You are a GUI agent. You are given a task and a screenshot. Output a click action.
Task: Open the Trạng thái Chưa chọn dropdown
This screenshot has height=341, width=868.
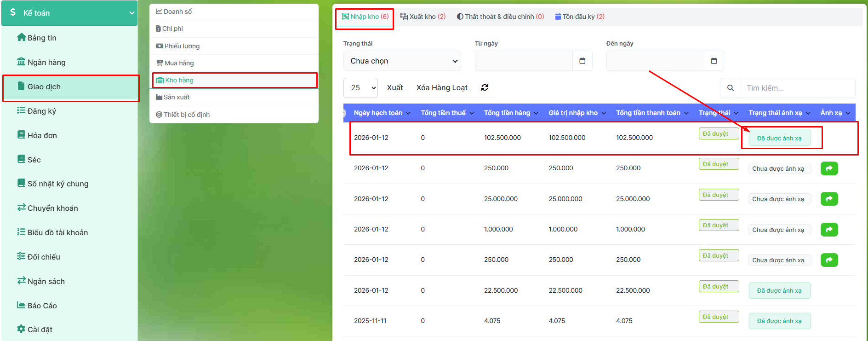coord(402,61)
